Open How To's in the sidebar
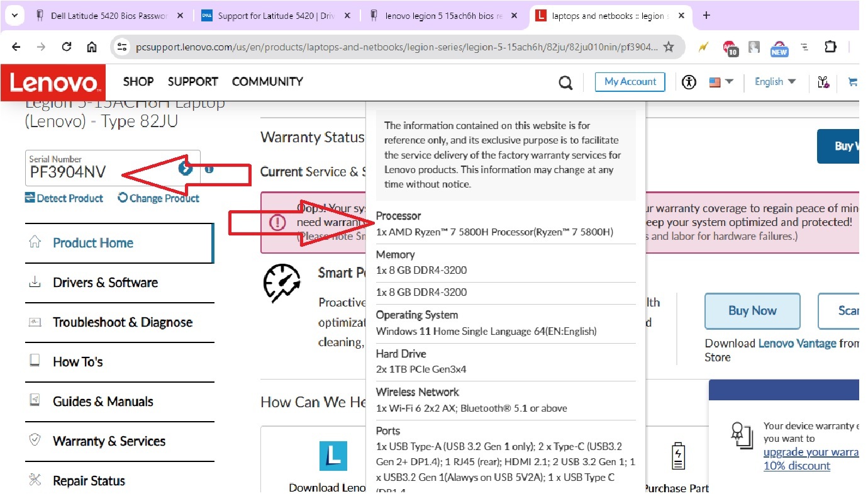This screenshot has height=496, width=868. [x=120, y=362]
